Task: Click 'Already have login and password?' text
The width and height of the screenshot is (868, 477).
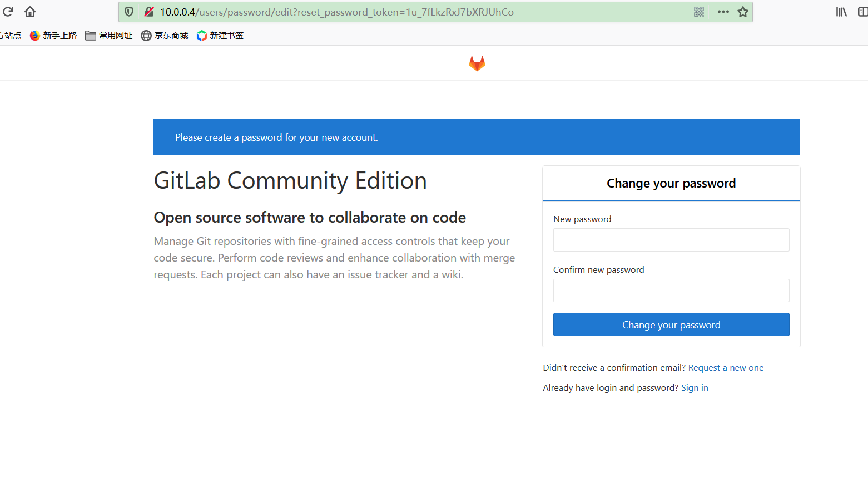Action: pos(611,388)
